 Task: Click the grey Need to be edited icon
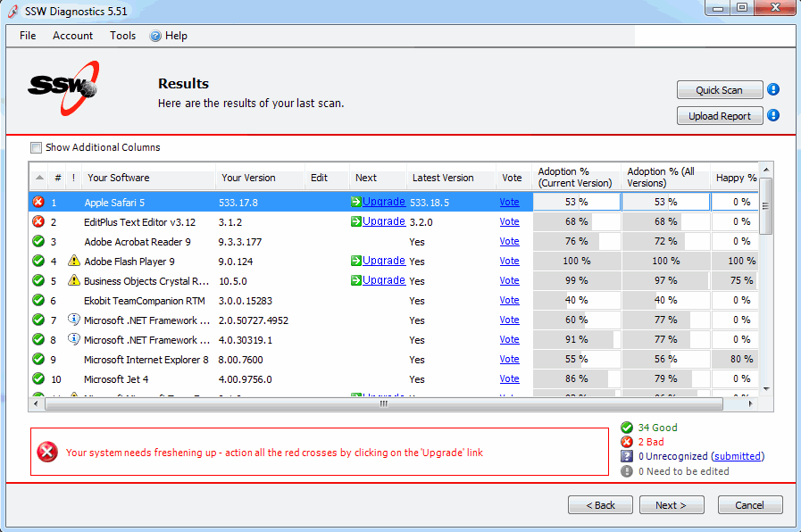click(627, 470)
